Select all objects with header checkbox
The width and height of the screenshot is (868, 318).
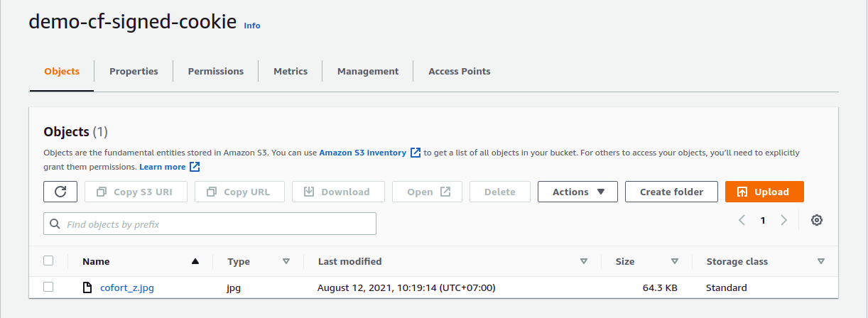(48, 261)
